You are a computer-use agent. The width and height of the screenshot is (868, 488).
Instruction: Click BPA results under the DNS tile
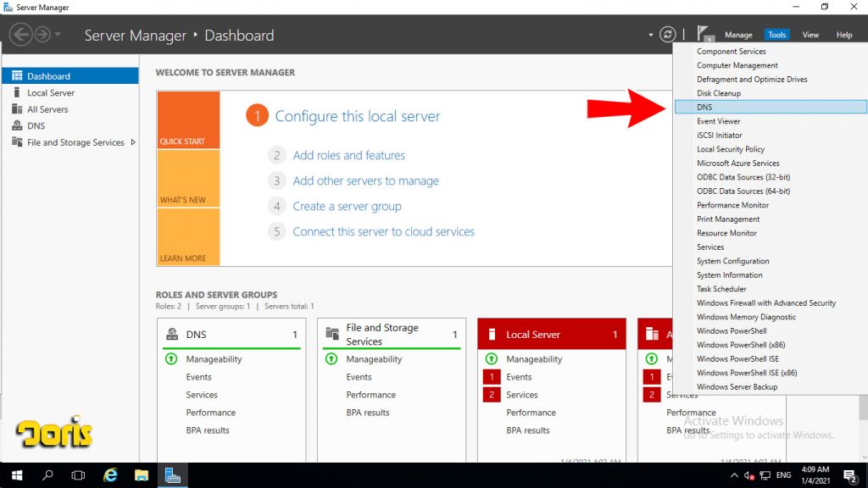[x=208, y=430]
